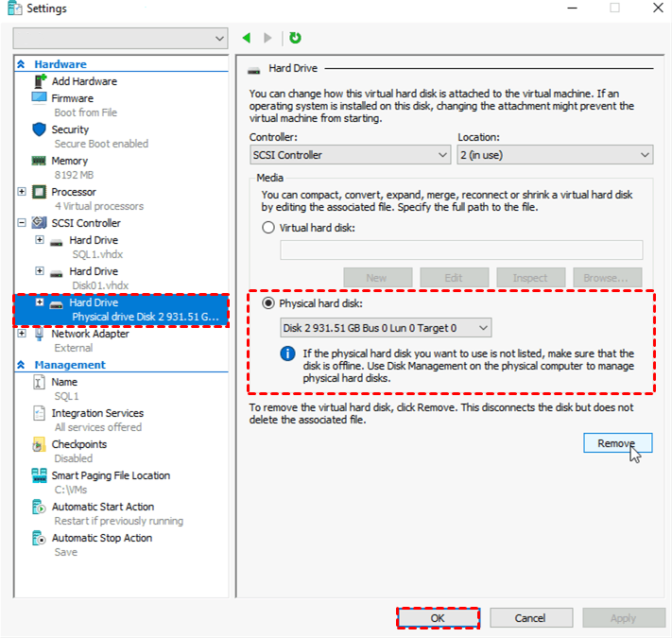
Task: Expand the Physical drive Hard Drive node
Action: tap(40, 302)
